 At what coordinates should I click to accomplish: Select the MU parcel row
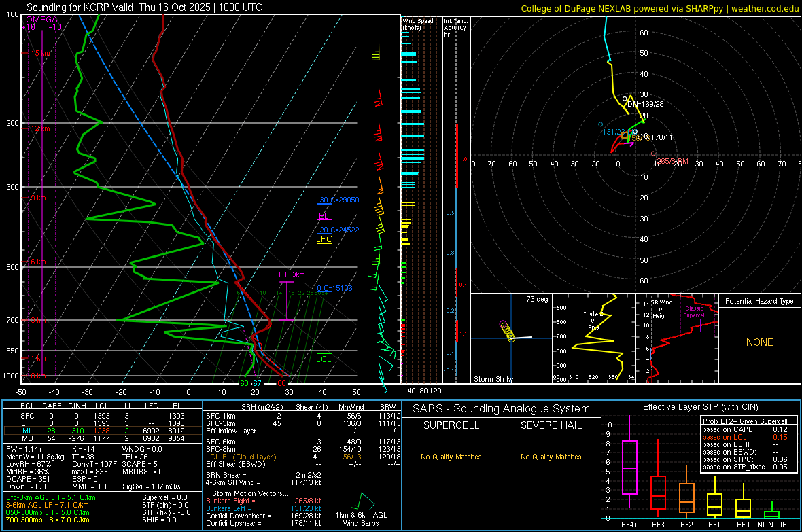101,438
